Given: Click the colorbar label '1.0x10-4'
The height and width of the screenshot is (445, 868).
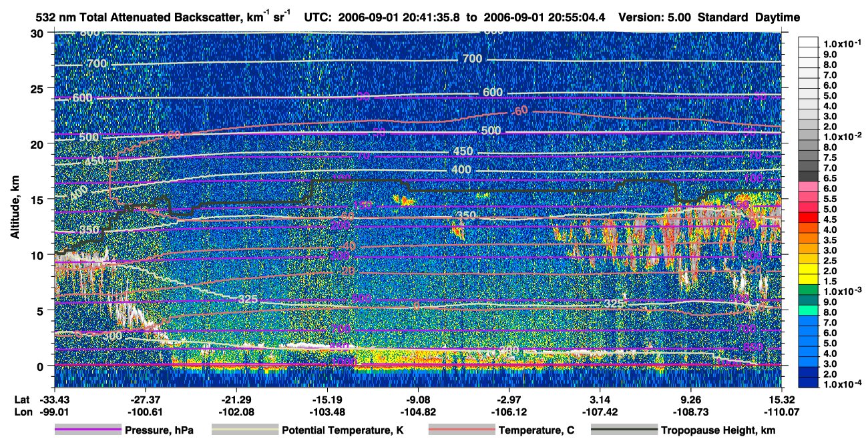Looking at the screenshot, I should coord(841,385).
